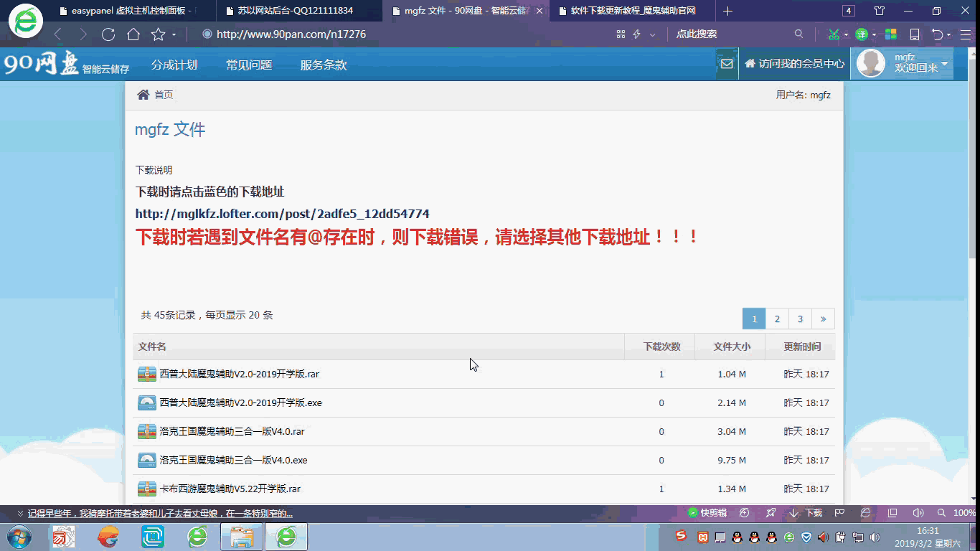This screenshot has height=551, width=980.
Task: Click 访问我的会员中心 link
Action: click(x=795, y=64)
